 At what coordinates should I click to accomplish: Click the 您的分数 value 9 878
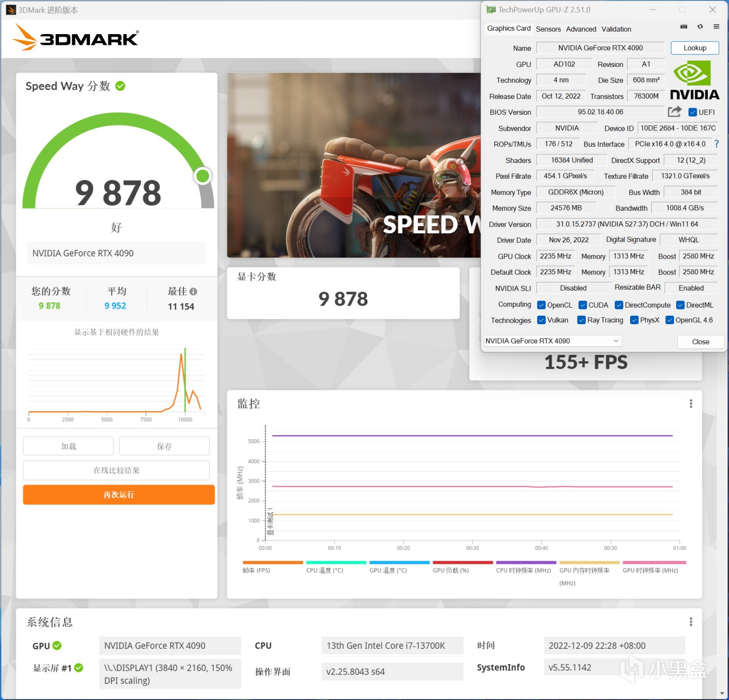pyautogui.click(x=50, y=306)
